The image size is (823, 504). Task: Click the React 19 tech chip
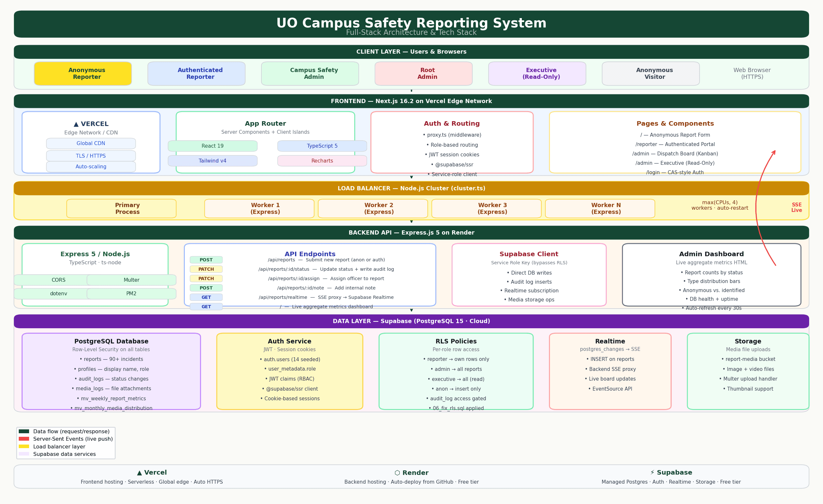(212, 146)
